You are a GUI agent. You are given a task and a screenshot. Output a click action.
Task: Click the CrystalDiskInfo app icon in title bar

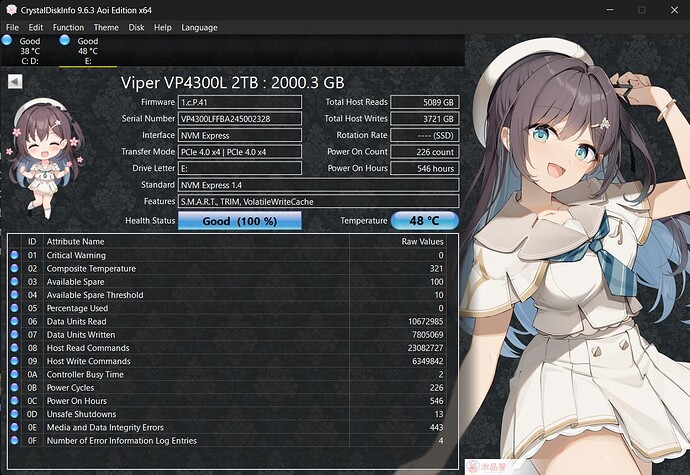point(11,10)
